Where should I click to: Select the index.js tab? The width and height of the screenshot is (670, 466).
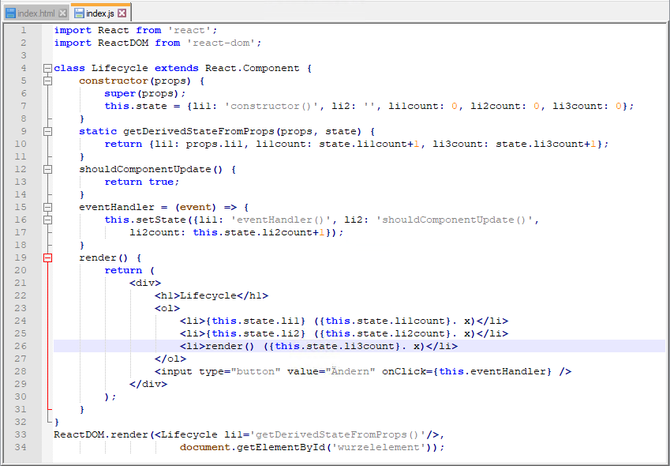click(100, 13)
